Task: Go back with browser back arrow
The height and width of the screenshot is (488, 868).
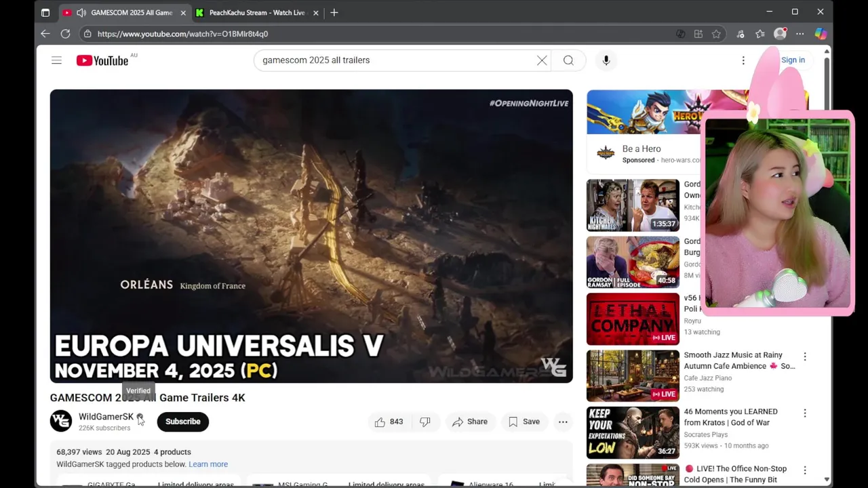Action: [x=45, y=33]
